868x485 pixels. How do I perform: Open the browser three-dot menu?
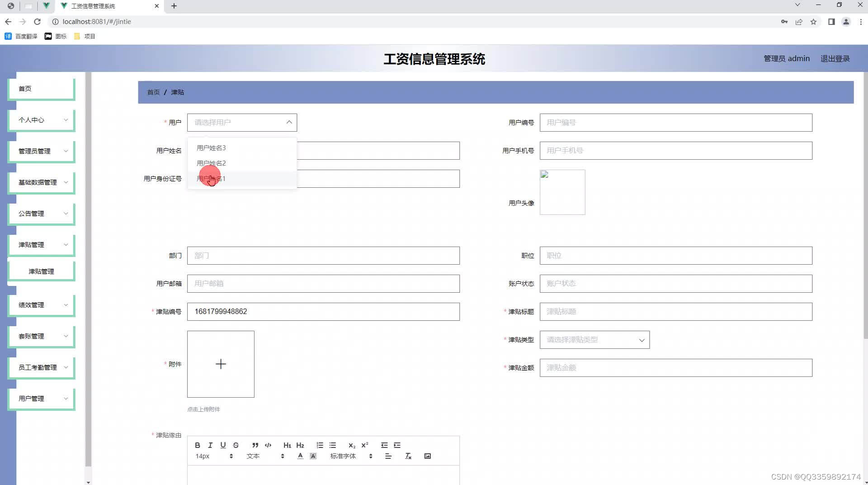click(861, 22)
